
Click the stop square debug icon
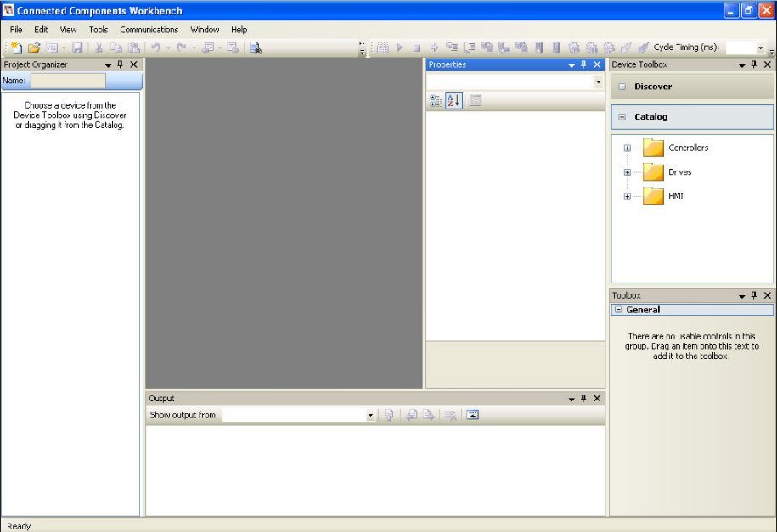tap(417, 48)
